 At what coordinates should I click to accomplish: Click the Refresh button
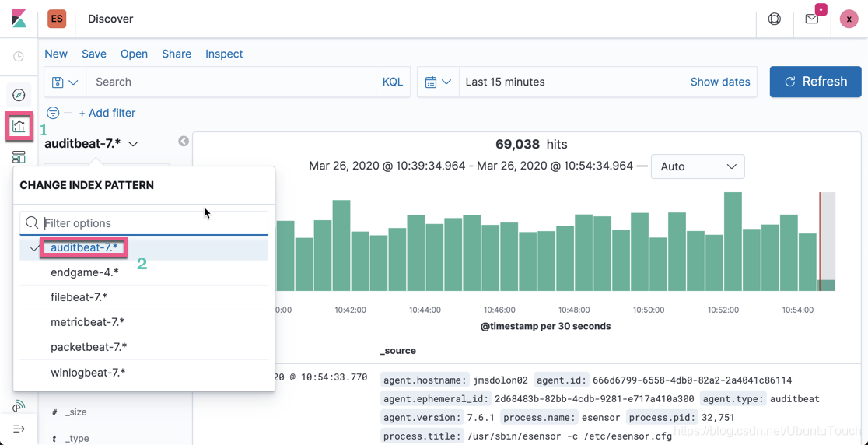click(x=815, y=82)
